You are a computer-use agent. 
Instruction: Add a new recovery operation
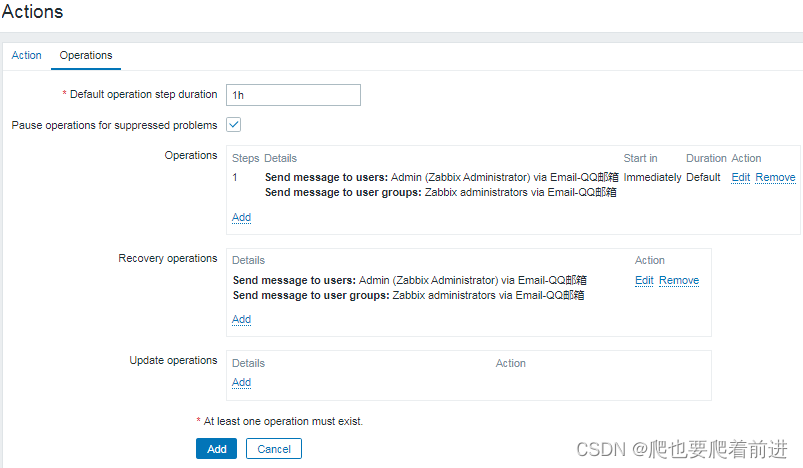[x=241, y=320]
